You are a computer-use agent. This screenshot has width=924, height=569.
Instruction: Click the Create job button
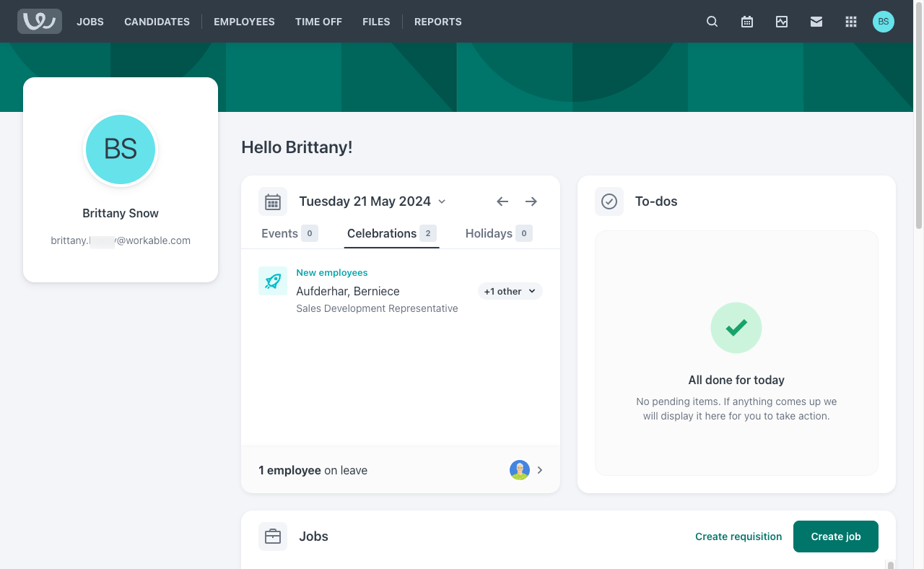point(835,537)
